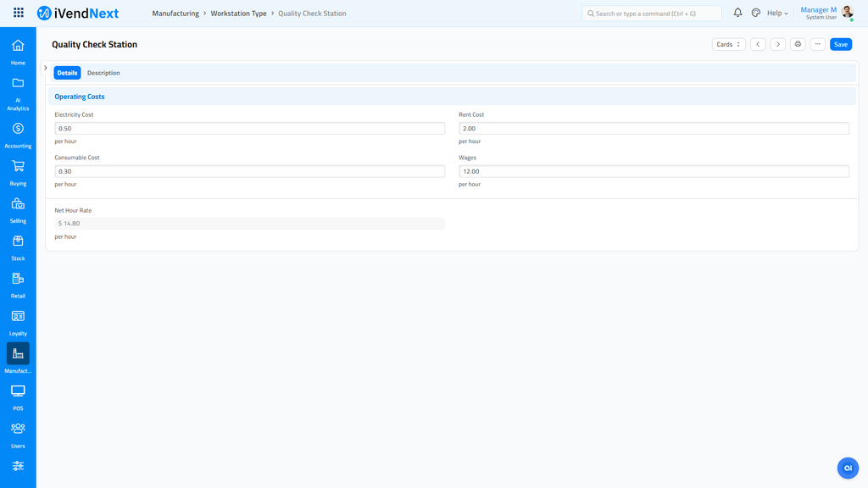Click the Net Hour Rate value
Viewport: 868px width, 488px height.
click(250, 224)
